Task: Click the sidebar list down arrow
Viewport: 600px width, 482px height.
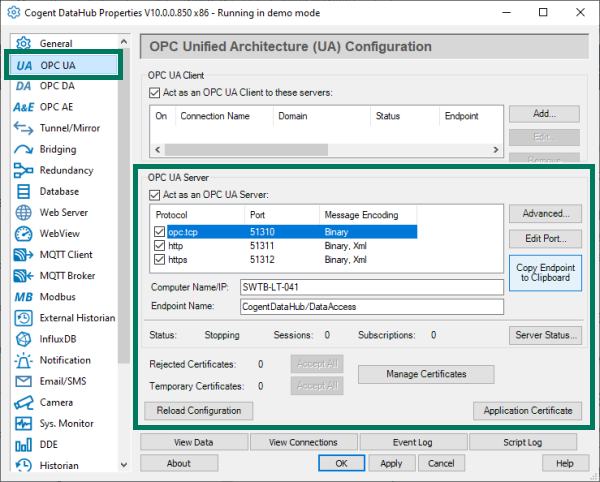Action: coord(124,465)
